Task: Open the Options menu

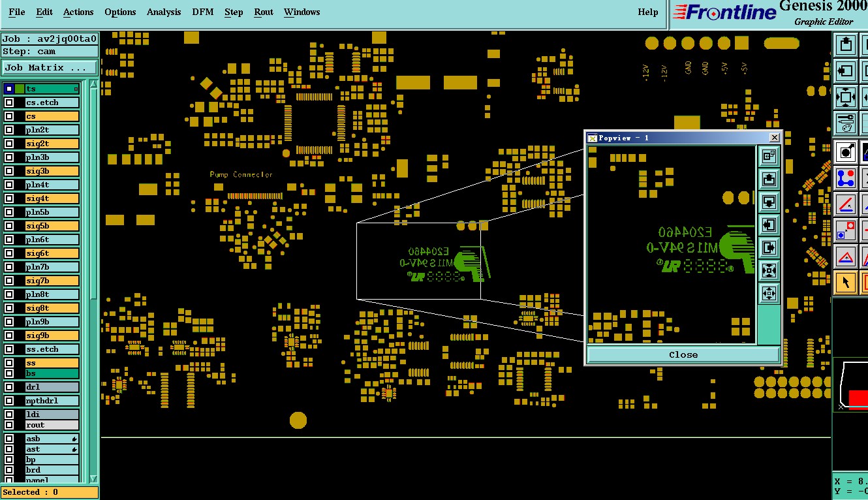Action: click(x=120, y=12)
